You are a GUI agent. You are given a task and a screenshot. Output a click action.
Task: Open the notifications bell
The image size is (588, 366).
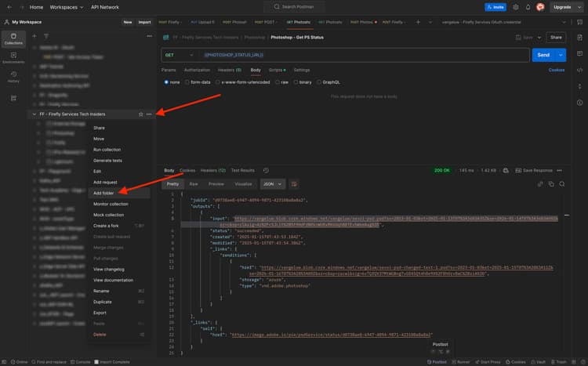coord(528,7)
